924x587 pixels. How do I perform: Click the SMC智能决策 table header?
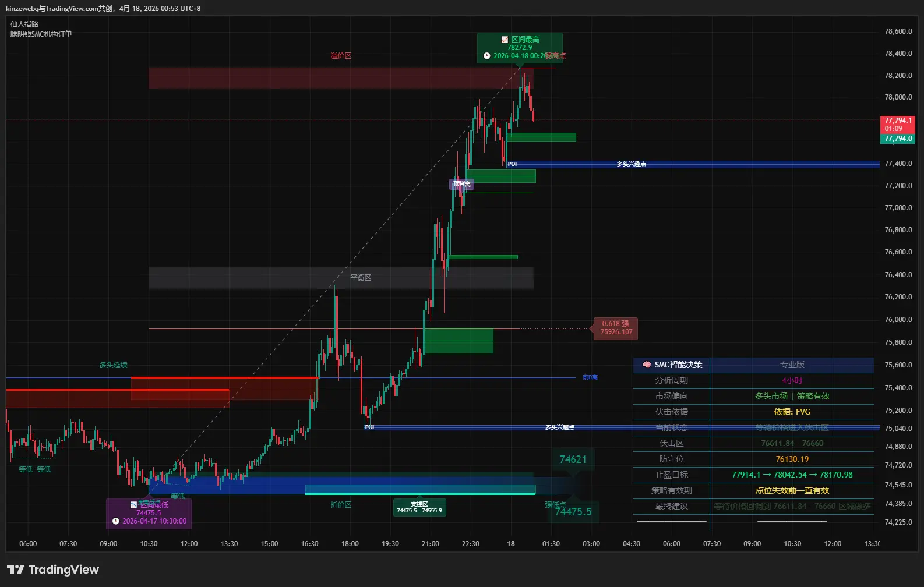[x=672, y=365]
